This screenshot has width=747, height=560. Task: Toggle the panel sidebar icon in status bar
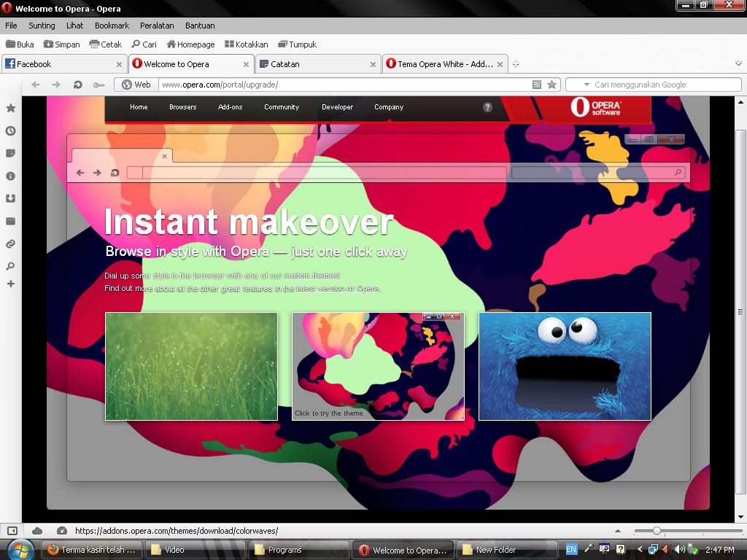pyautogui.click(x=12, y=531)
